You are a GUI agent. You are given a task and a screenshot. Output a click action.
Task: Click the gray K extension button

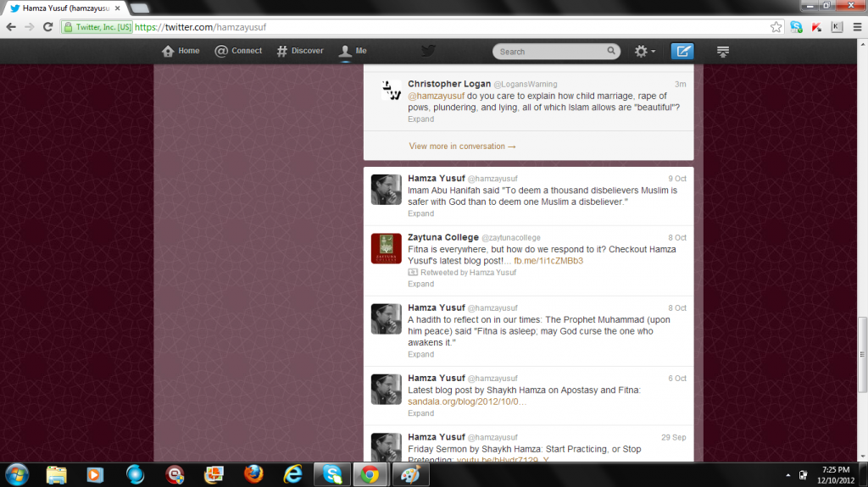[837, 26]
